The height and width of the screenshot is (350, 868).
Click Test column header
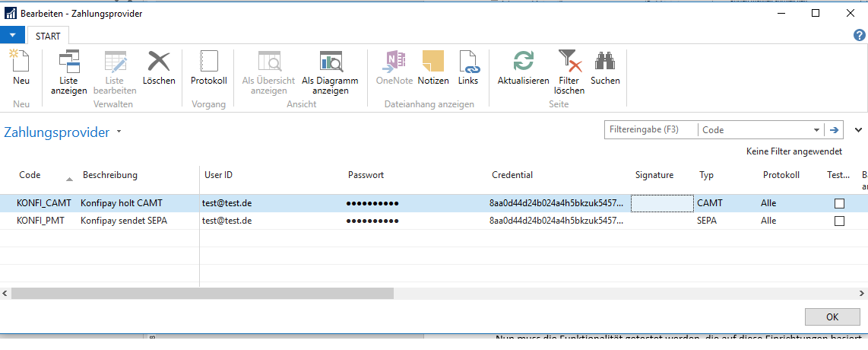tap(838, 175)
